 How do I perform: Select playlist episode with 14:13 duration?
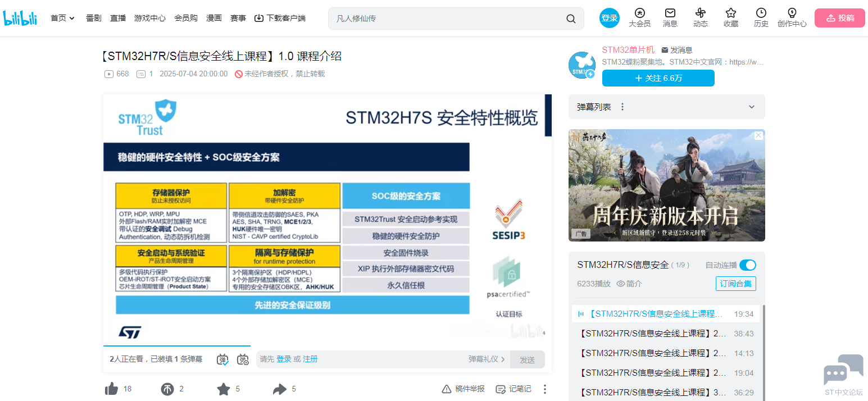(665, 353)
